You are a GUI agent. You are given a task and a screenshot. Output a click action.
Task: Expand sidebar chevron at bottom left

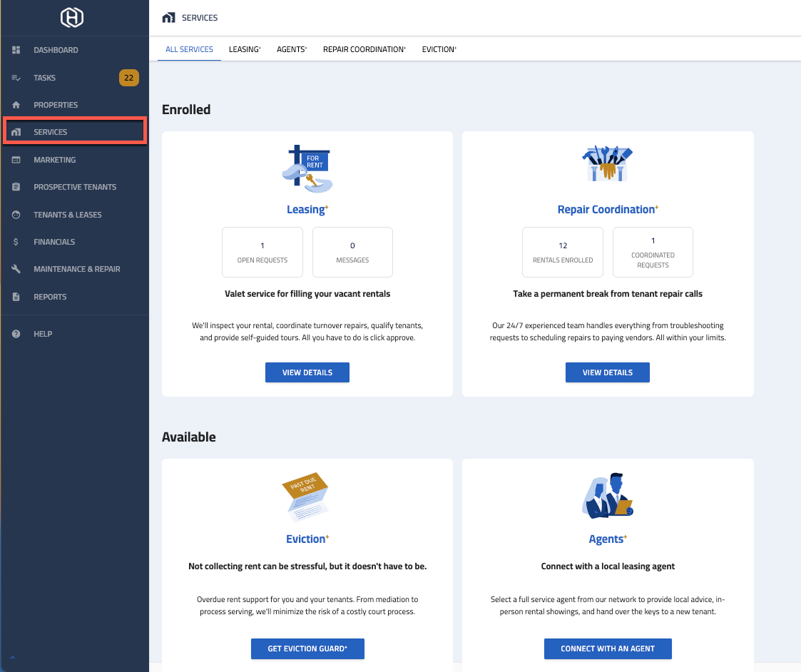click(13, 658)
